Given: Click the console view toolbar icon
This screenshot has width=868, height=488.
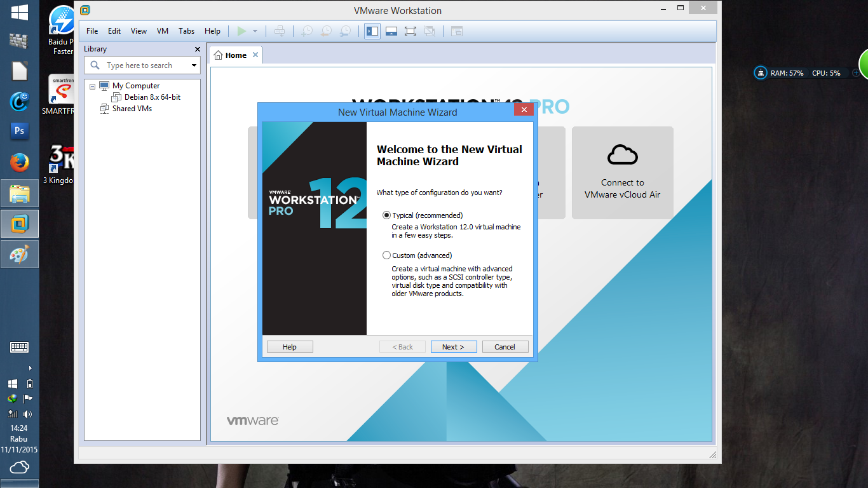Looking at the screenshot, I should pyautogui.click(x=456, y=30).
